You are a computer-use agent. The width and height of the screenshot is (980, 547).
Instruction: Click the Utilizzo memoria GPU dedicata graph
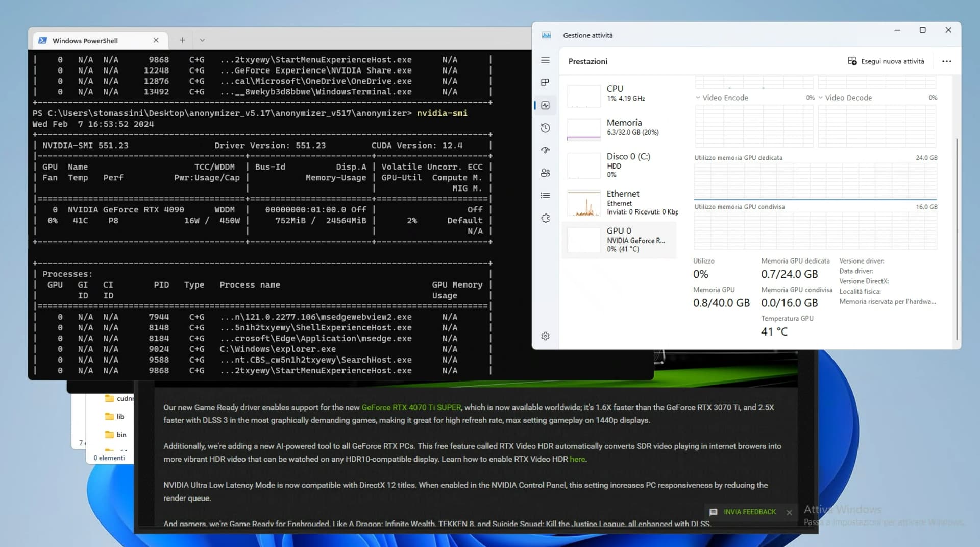coord(815,181)
